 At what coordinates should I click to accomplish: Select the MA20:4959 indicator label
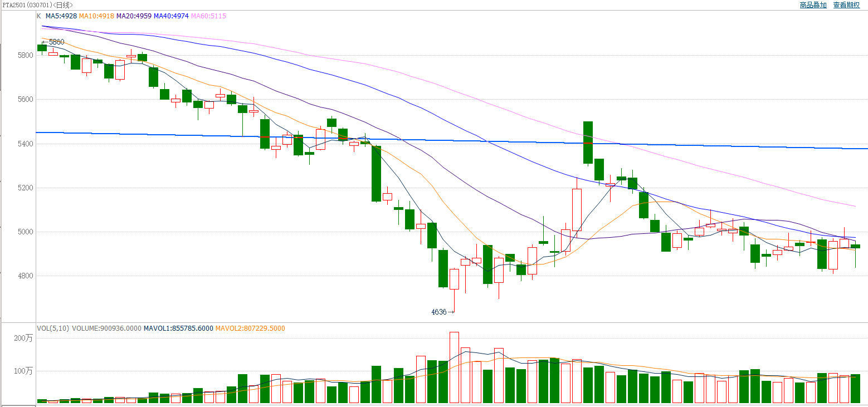point(134,16)
